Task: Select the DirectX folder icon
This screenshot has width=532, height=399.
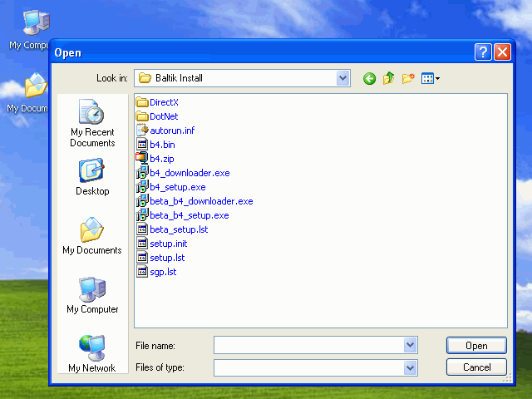Action: (x=142, y=102)
